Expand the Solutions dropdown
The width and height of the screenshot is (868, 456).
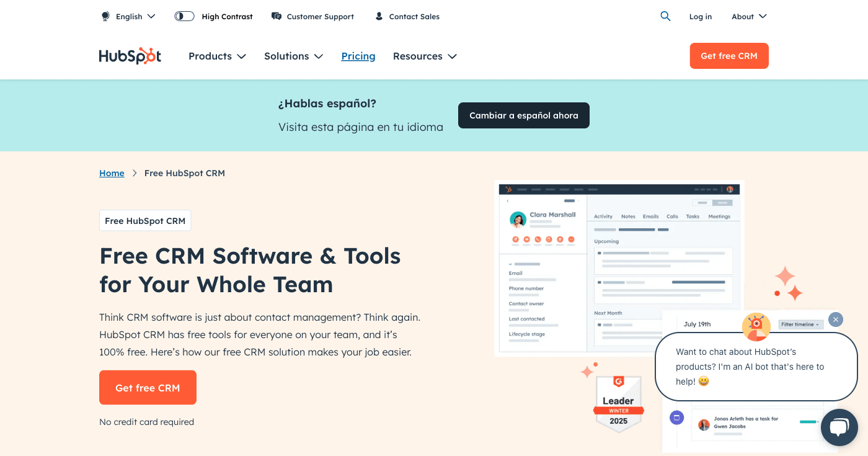pos(293,56)
